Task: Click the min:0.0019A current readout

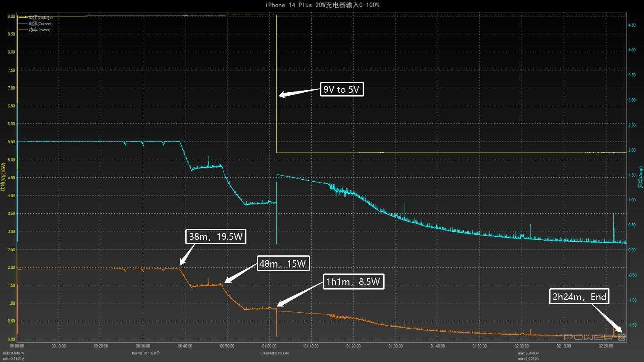Action: [528, 359]
